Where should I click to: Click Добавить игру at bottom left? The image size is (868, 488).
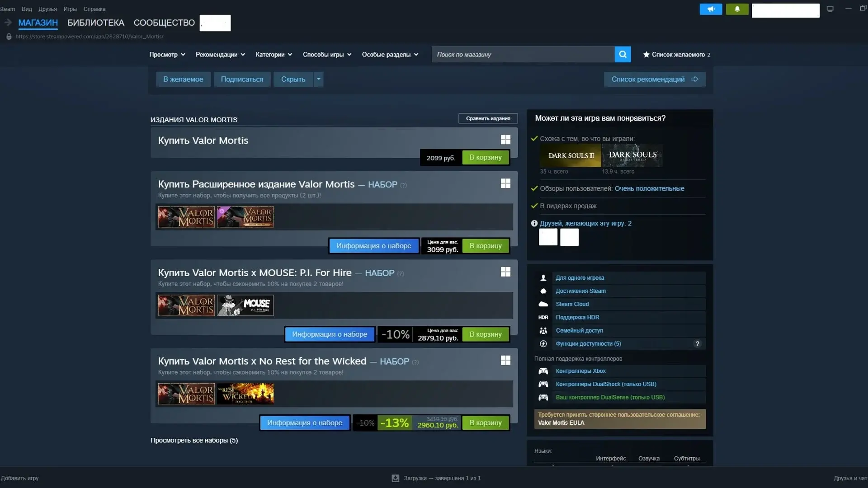pyautogui.click(x=19, y=478)
